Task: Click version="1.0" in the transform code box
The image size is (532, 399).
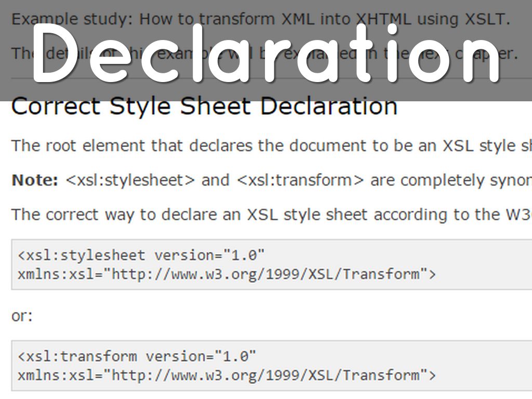Action: (x=201, y=356)
